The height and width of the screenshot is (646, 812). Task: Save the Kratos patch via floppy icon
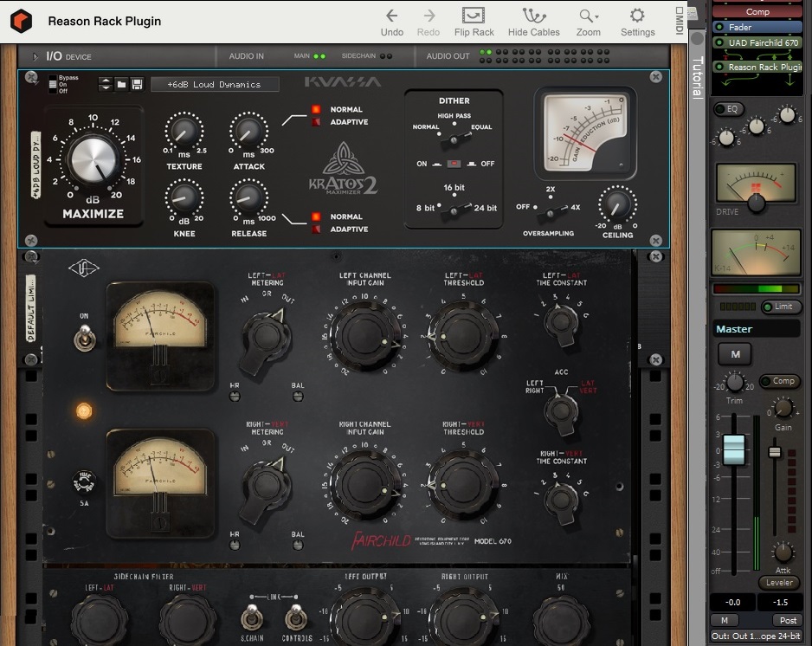(x=137, y=84)
